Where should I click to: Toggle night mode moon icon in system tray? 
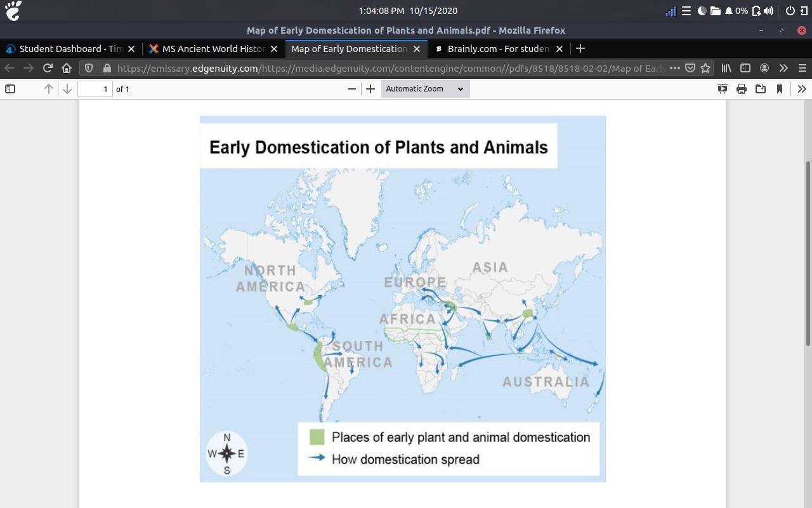pos(702,11)
